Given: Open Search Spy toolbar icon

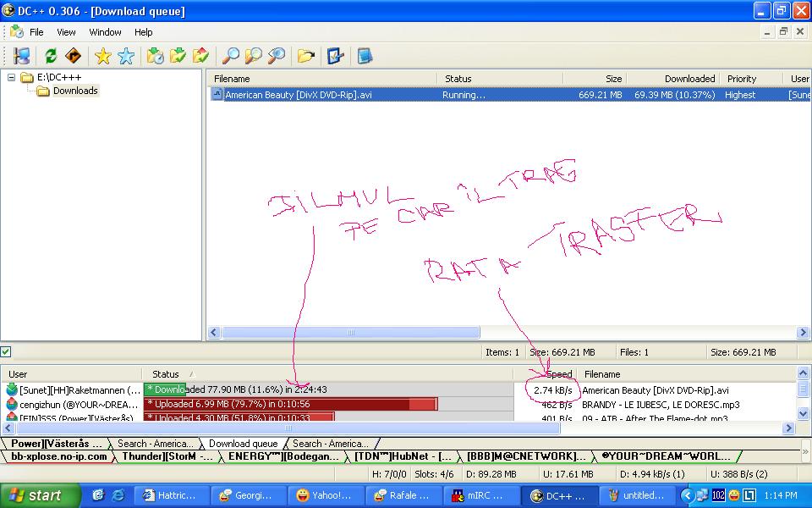Looking at the screenshot, I should click(276, 56).
